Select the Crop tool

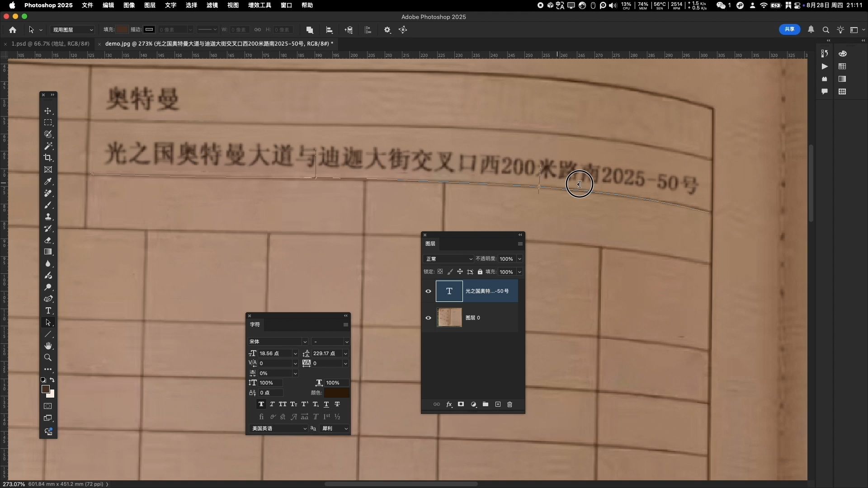(48, 158)
